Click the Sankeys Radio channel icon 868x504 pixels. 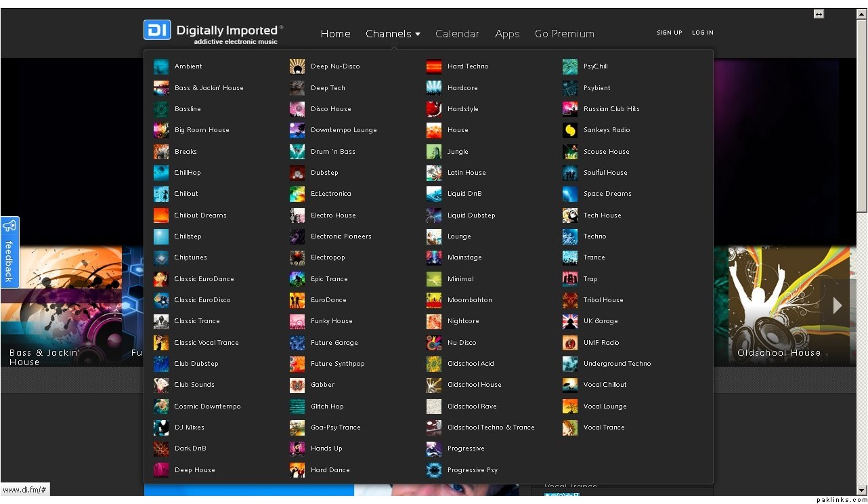pos(570,130)
